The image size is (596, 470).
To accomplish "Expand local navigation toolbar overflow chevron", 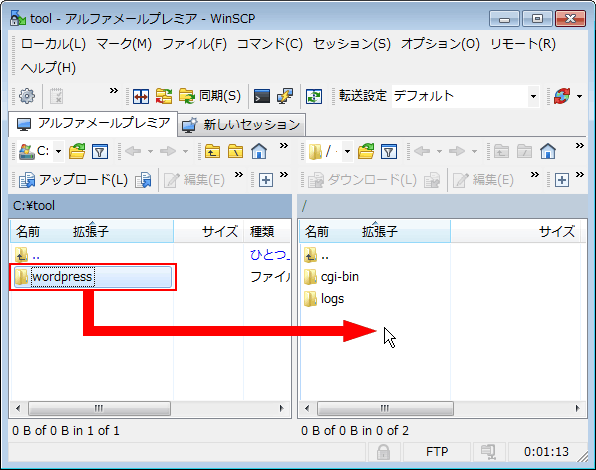I will (284, 146).
